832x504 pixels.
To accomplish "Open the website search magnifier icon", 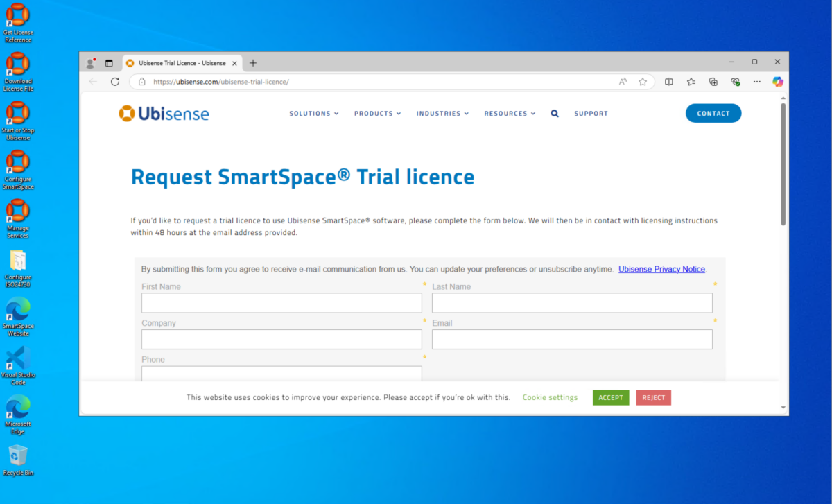I will 555,114.
